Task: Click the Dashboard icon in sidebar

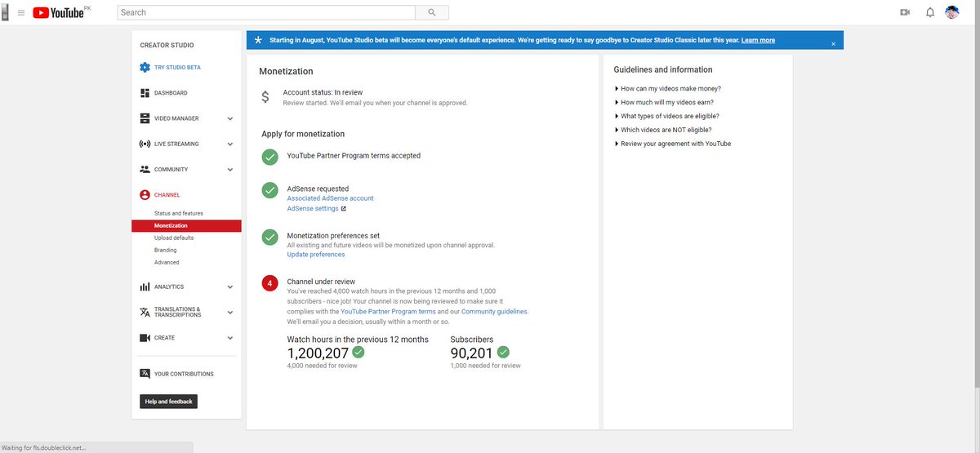Action: [145, 93]
